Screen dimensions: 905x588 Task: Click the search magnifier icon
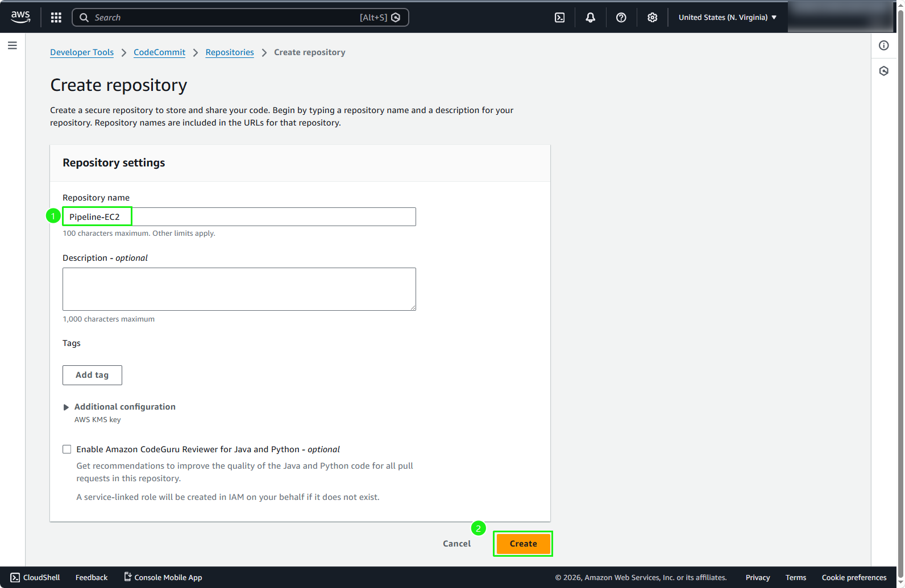coord(84,18)
